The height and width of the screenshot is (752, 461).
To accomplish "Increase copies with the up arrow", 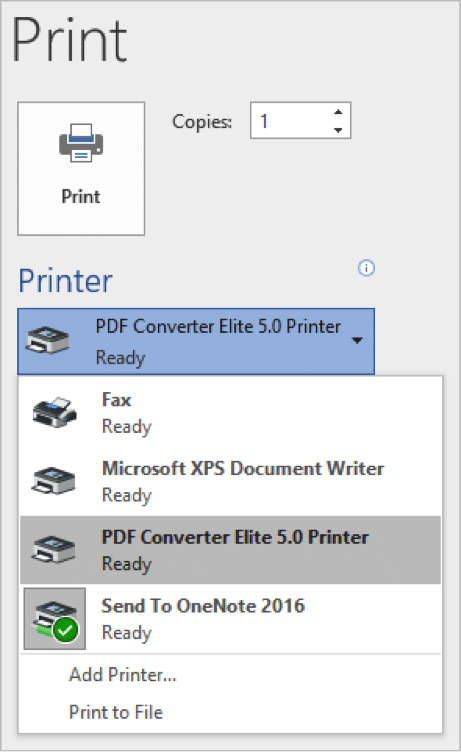I will [338, 112].
